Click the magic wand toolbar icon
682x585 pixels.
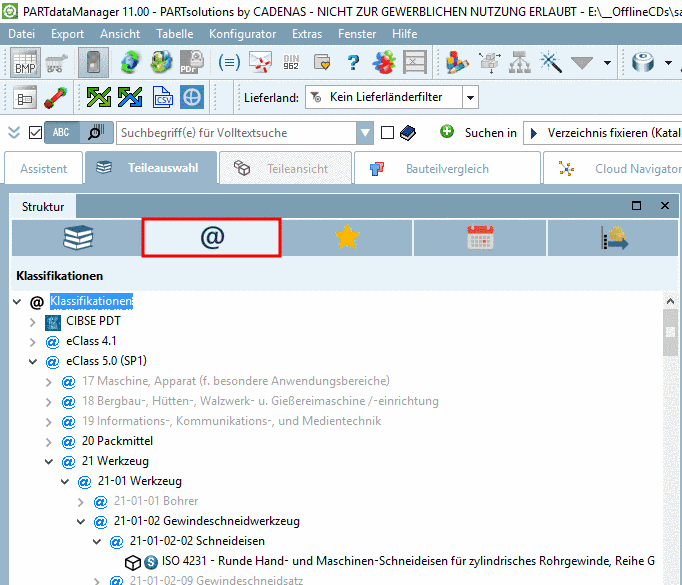click(551, 63)
